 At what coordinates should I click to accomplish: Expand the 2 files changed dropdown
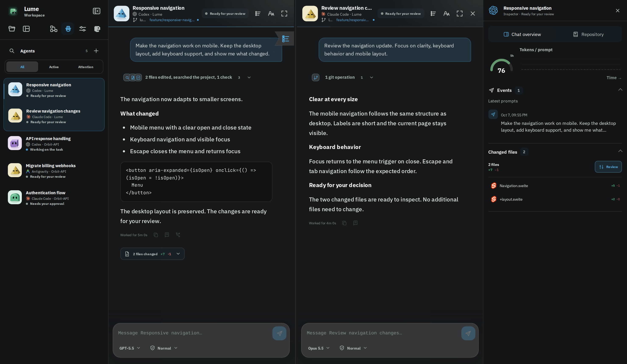coord(153,254)
